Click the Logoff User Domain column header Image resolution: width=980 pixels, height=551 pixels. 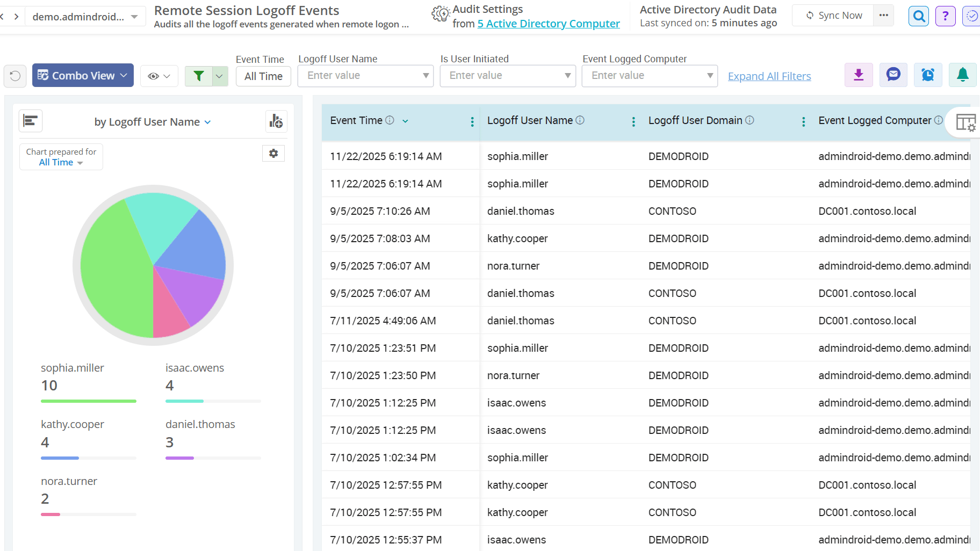pos(695,120)
